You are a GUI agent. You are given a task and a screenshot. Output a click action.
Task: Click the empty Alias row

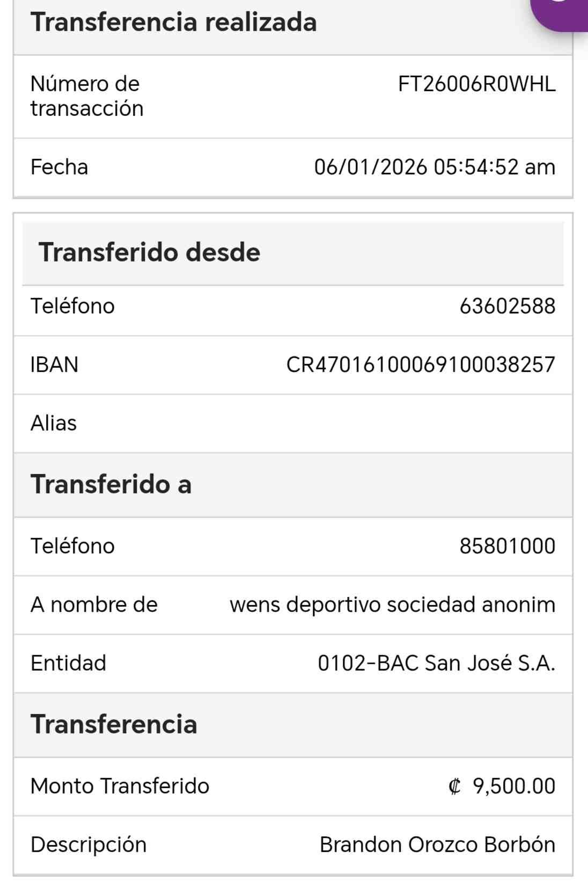click(292, 423)
